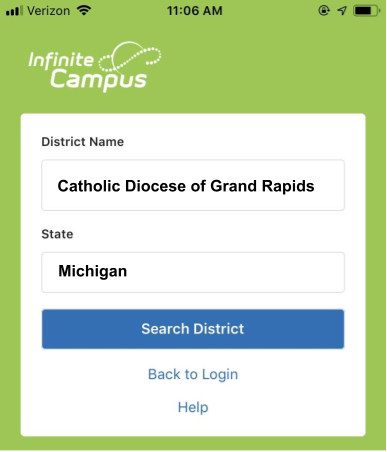Screen dimensions: 387x452
Task: Tap the word 'Infinite' in the logo
Action: coord(61,60)
